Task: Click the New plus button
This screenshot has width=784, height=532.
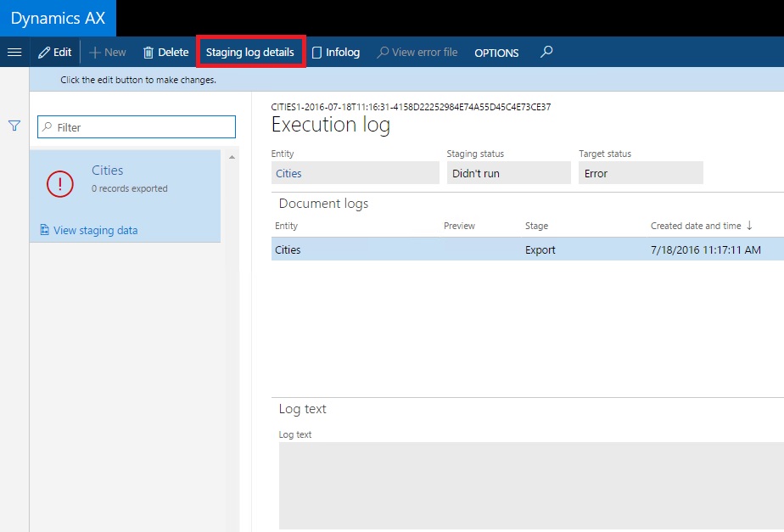Action: click(108, 52)
